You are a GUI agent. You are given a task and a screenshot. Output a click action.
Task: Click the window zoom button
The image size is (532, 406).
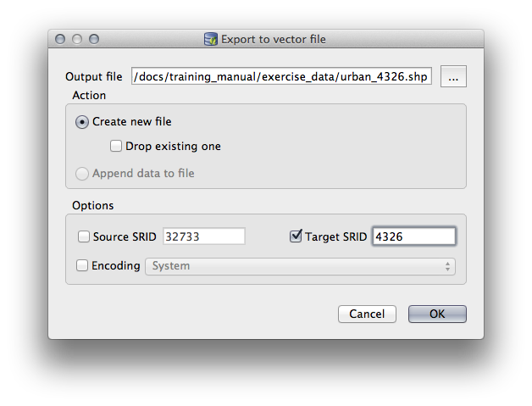pyautogui.click(x=94, y=39)
